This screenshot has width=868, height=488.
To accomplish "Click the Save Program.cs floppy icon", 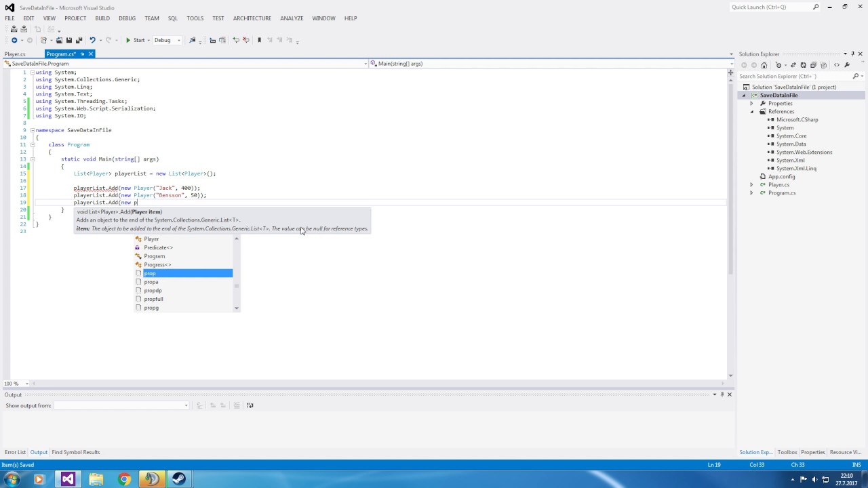I will point(68,40).
